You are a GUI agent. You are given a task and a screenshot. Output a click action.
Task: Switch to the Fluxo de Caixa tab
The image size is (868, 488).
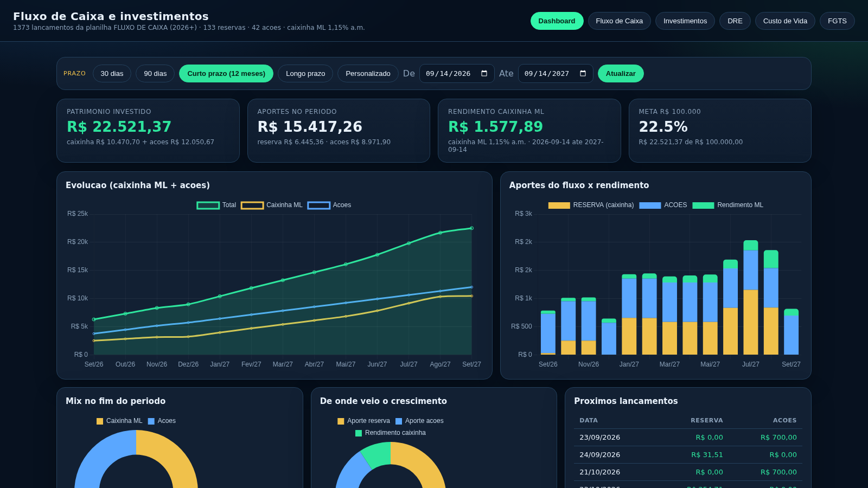point(620,21)
